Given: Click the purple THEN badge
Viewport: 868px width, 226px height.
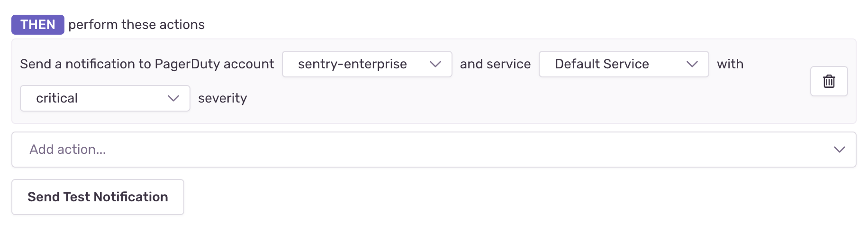Looking at the screenshot, I should coord(38,25).
